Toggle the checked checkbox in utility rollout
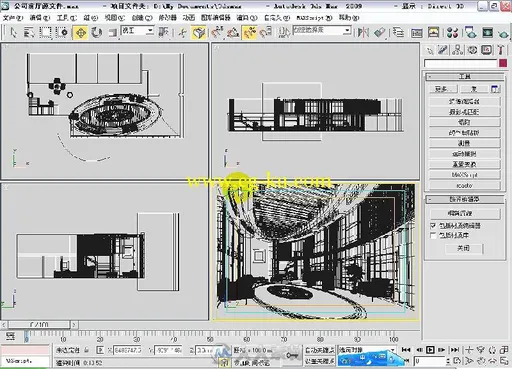This screenshot has height=369, width=512. 433,225
